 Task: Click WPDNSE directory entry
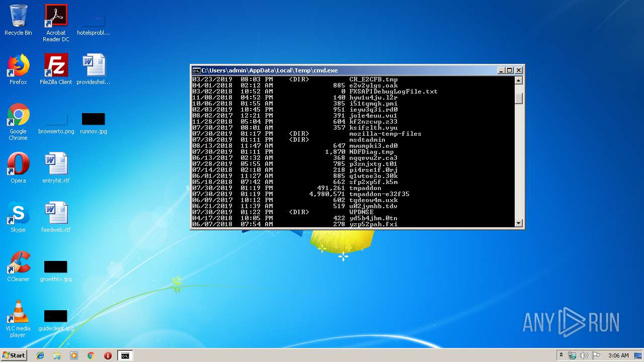pos(361,212)
